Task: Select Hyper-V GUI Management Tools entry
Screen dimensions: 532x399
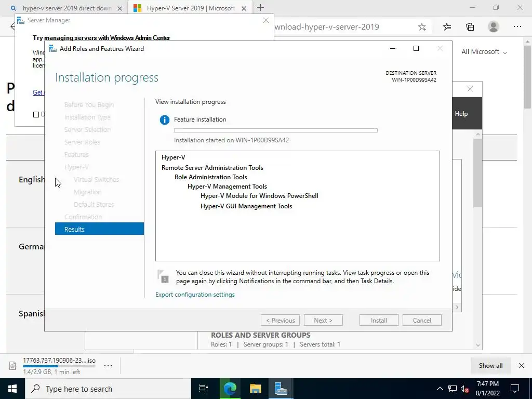Action: [246, 206]
